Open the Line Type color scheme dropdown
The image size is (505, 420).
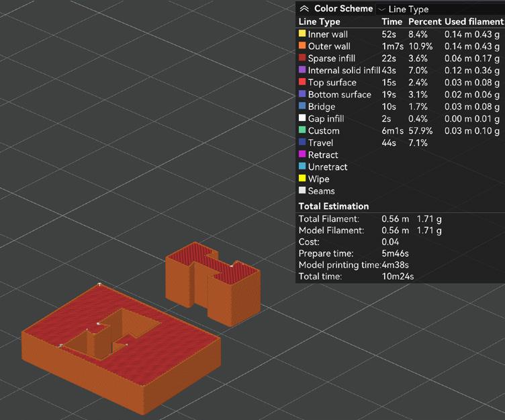tap(440, 9)
